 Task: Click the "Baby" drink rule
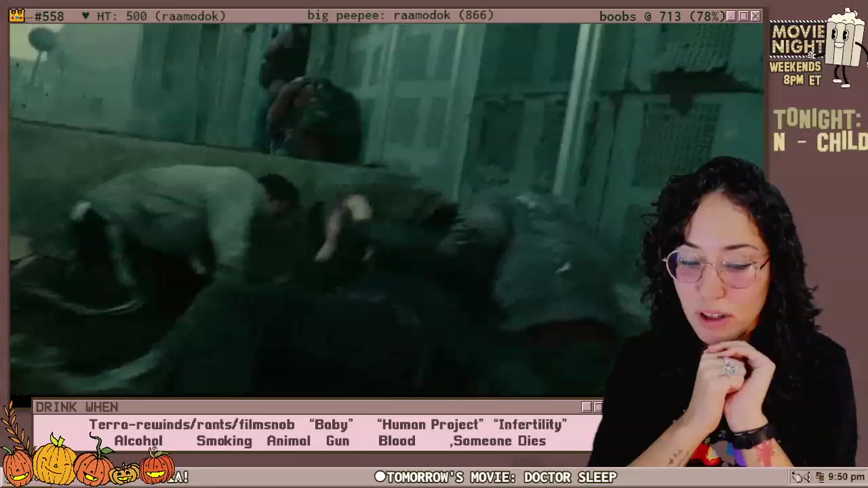point(331,424)
